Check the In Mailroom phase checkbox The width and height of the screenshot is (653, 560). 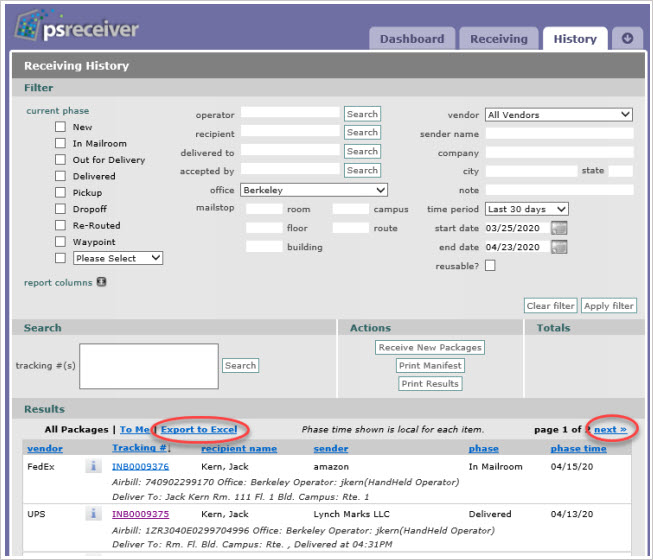tap(60, 143)
